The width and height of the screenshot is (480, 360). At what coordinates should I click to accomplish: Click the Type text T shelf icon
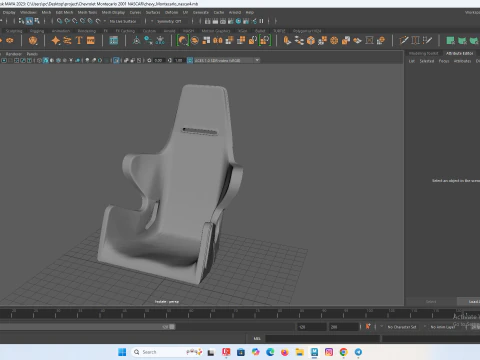(79, 41)
